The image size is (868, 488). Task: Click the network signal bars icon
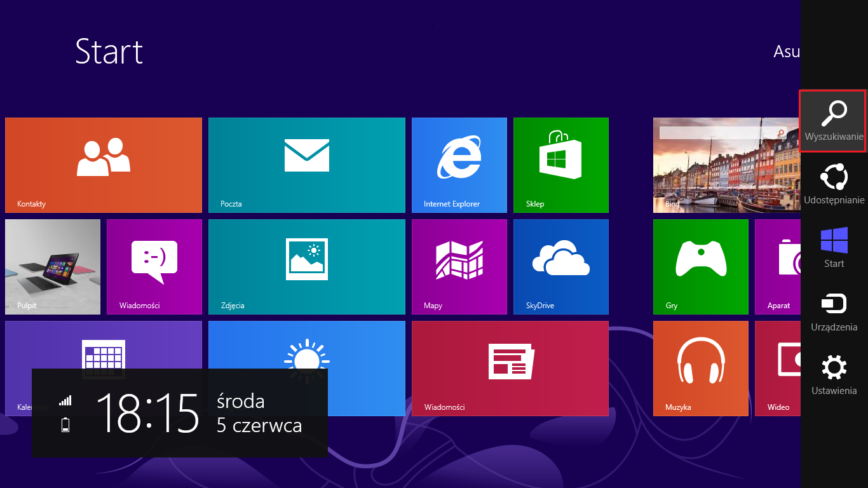pyautogui.click(x=65, y=400)
